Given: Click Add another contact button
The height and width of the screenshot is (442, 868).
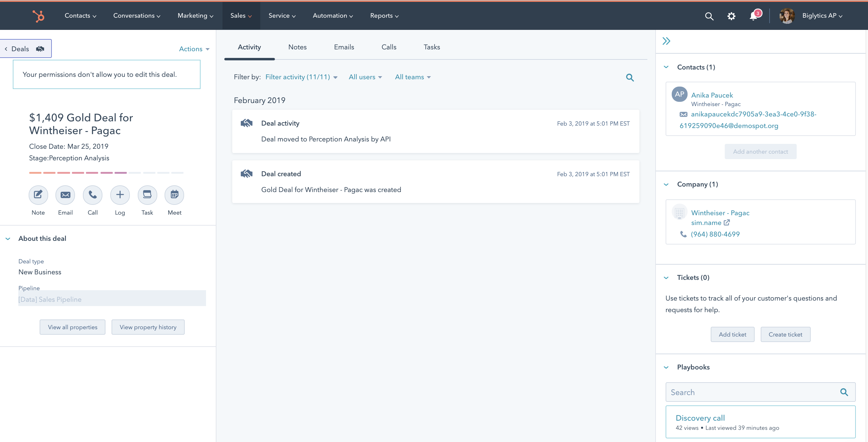Looking at the screenshot, I should (760, 151).
